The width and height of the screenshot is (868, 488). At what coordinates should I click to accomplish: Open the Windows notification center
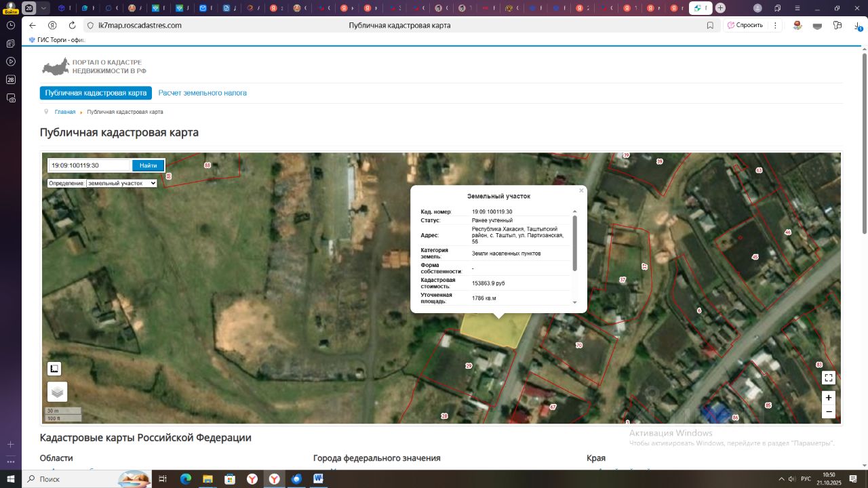[x=854, y=479]
